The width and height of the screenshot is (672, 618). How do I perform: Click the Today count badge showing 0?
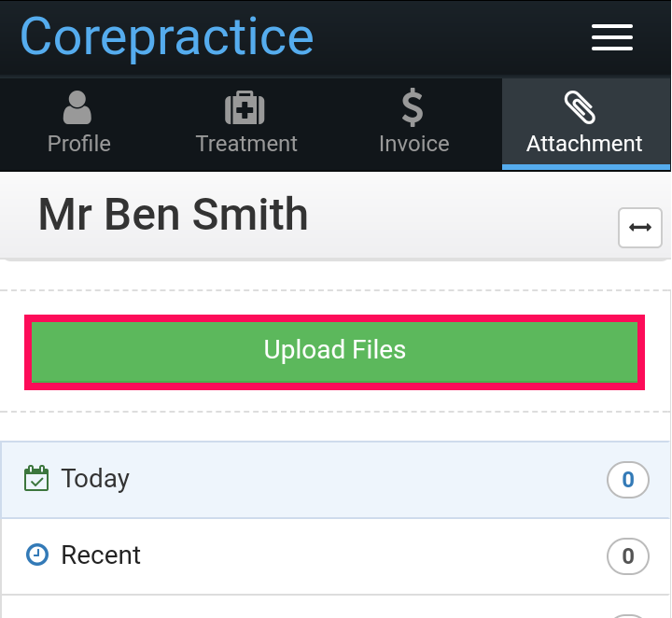(x=628, y=480)
